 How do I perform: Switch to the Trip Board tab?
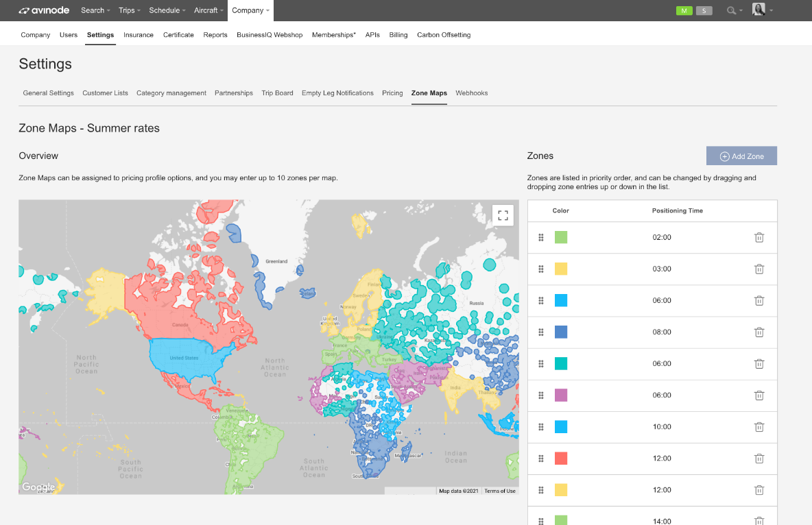tap(277, 93)
